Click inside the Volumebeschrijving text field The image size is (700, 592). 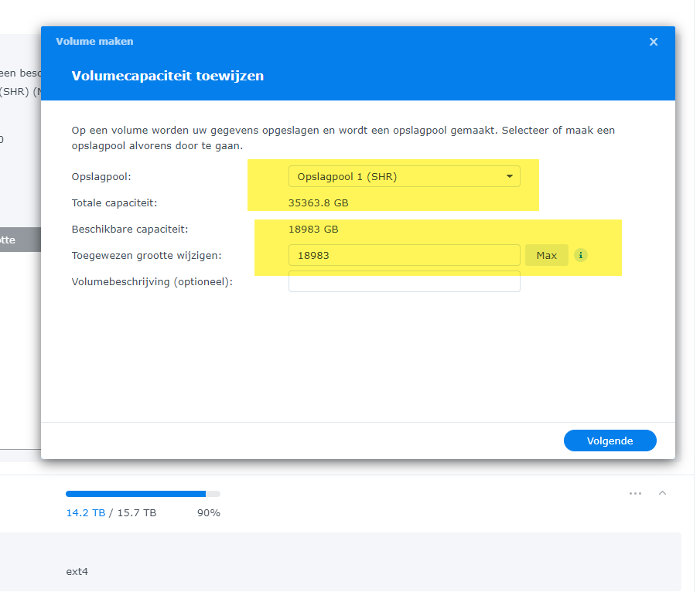coord(404,281)
